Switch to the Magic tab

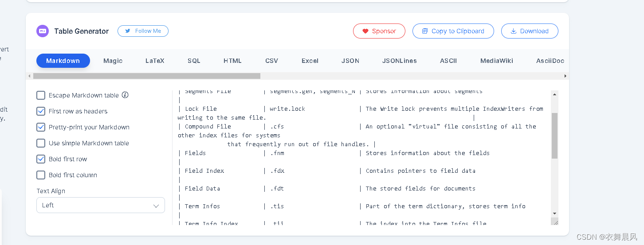(113, 61)
